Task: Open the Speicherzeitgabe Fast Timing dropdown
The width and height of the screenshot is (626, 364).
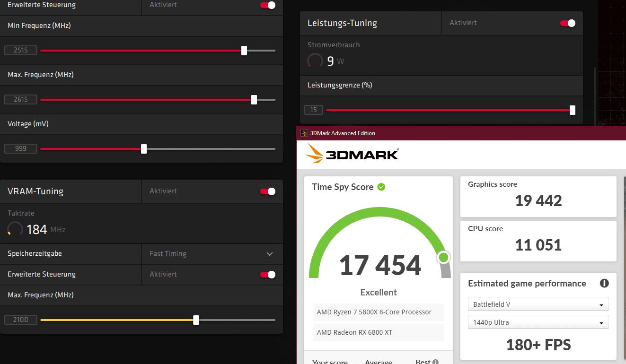Action: point(212,254)
